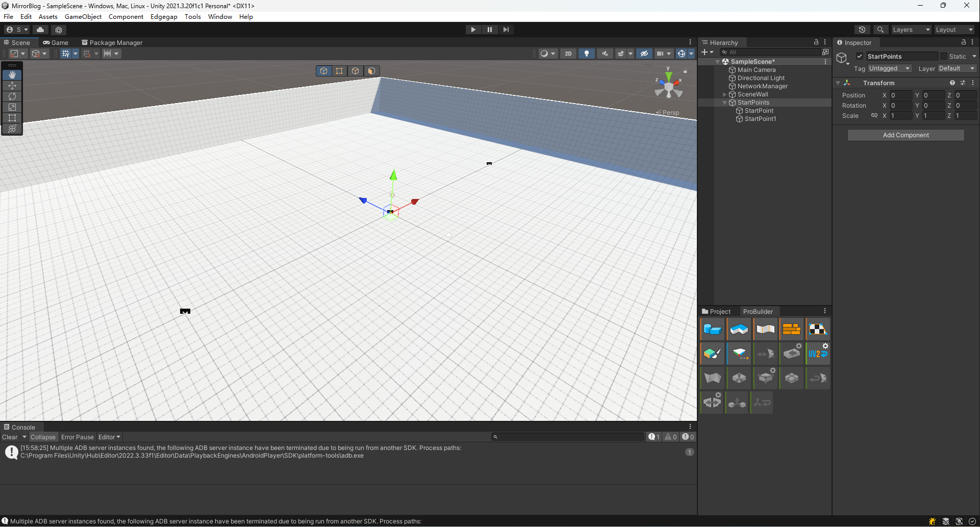Click Pause playback button
This screenshot has width=980, height=527.
490,30
